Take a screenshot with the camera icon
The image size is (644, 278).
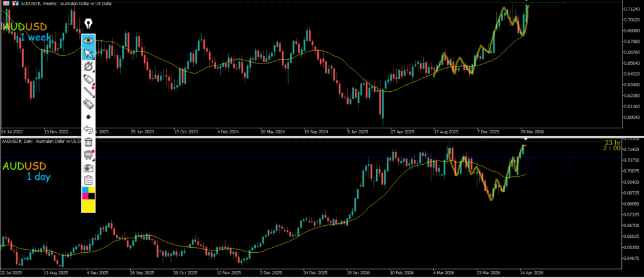coord(89,169)
